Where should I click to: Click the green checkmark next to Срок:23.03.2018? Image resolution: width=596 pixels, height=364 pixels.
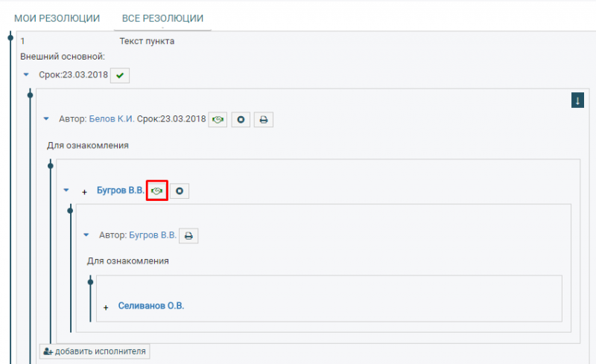120,75
